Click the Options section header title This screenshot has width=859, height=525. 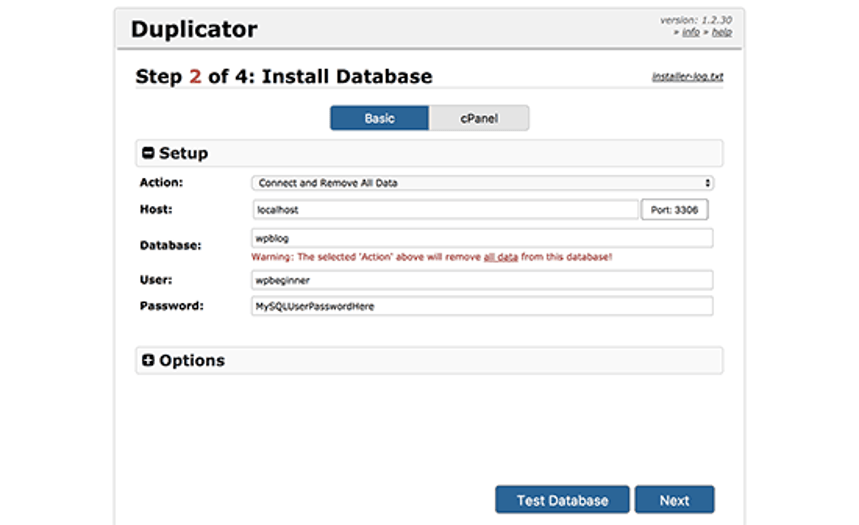click(x=192, y=361)
